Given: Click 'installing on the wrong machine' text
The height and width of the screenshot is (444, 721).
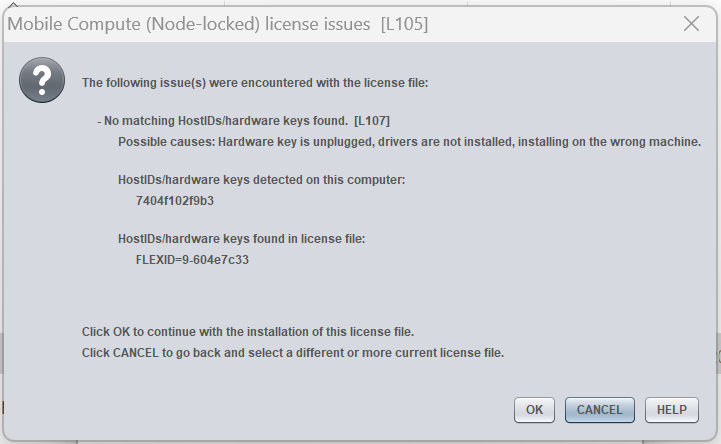Looking at the screenshot, I should coord(620,141).
